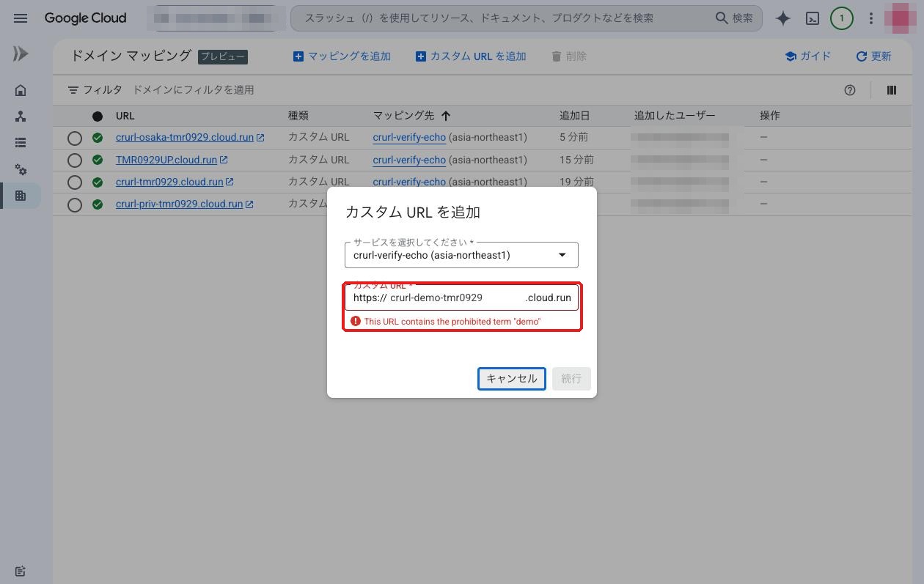Click the help question mark icon

point(850,90)
